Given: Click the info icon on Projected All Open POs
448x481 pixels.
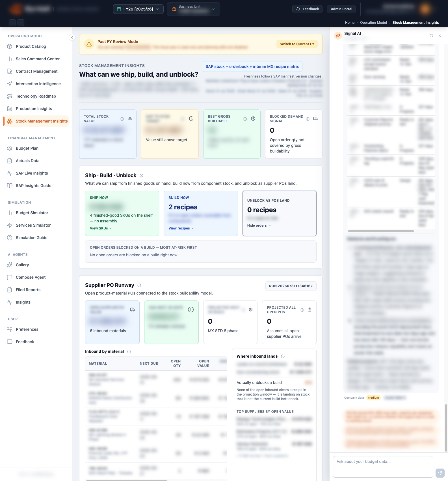Looking at the screenshot, I should 302,310.
